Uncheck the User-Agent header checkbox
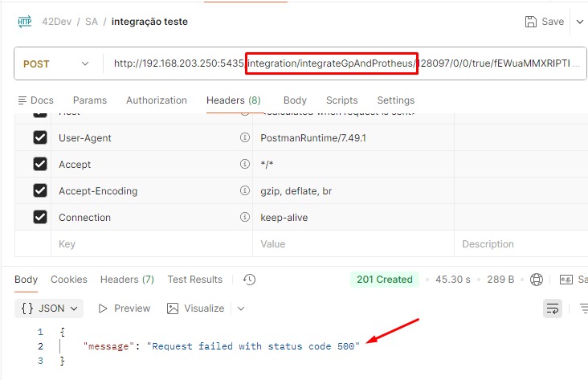Screen dimensions: 588x380 (40, 138)
